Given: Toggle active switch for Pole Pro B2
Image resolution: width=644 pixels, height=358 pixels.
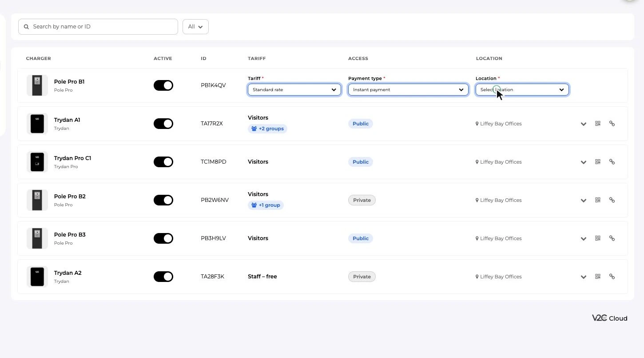Looking at the screenshot, I should pos(163,200).
